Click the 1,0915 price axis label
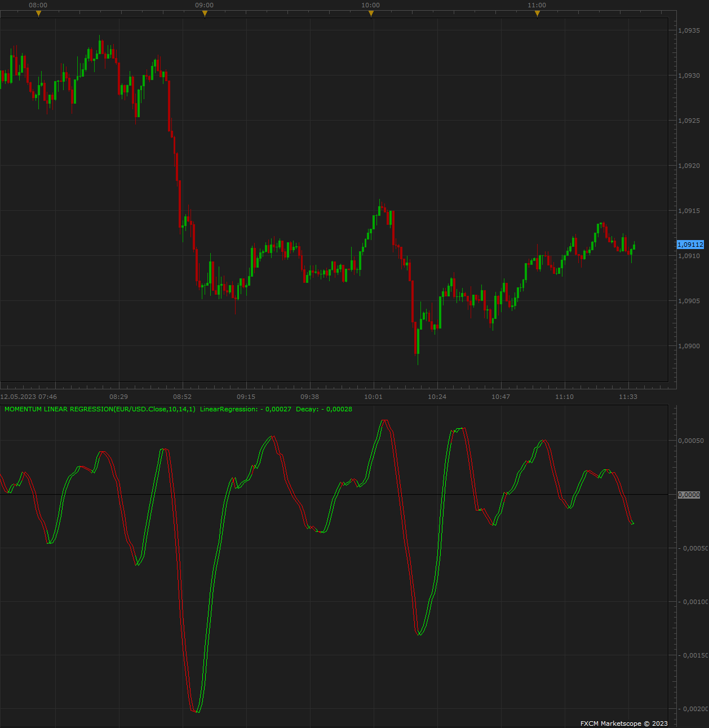709x728 pixels. [x=689, y=211]
